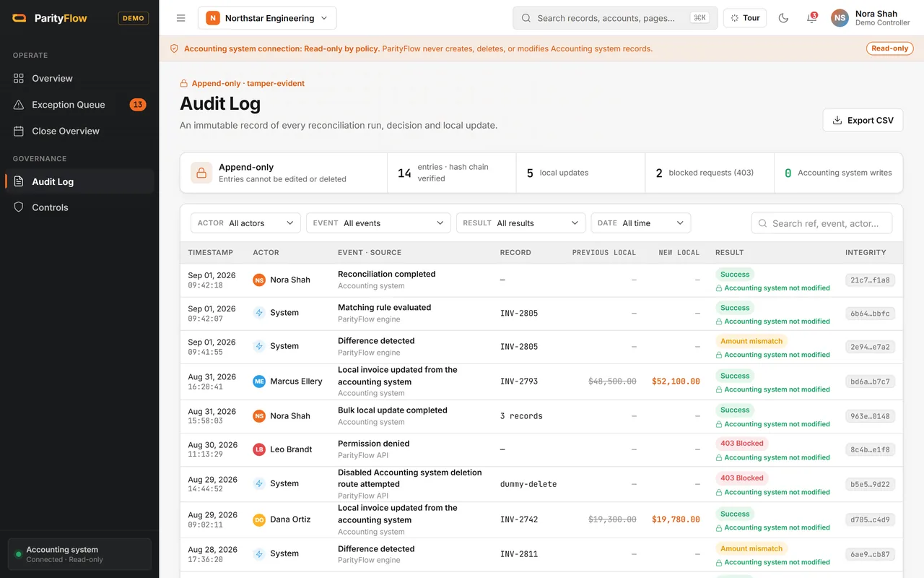Go to Overview in the sidebar
The height and width of the screenshot is (578, 924).
pyautogui.click(x=79, y=78)
